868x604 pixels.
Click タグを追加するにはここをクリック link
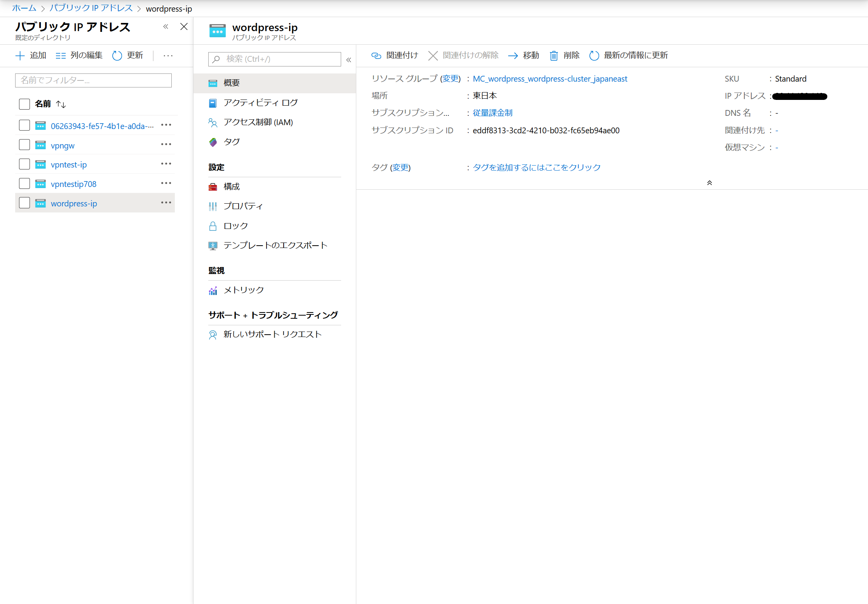[x=537, y=168]
